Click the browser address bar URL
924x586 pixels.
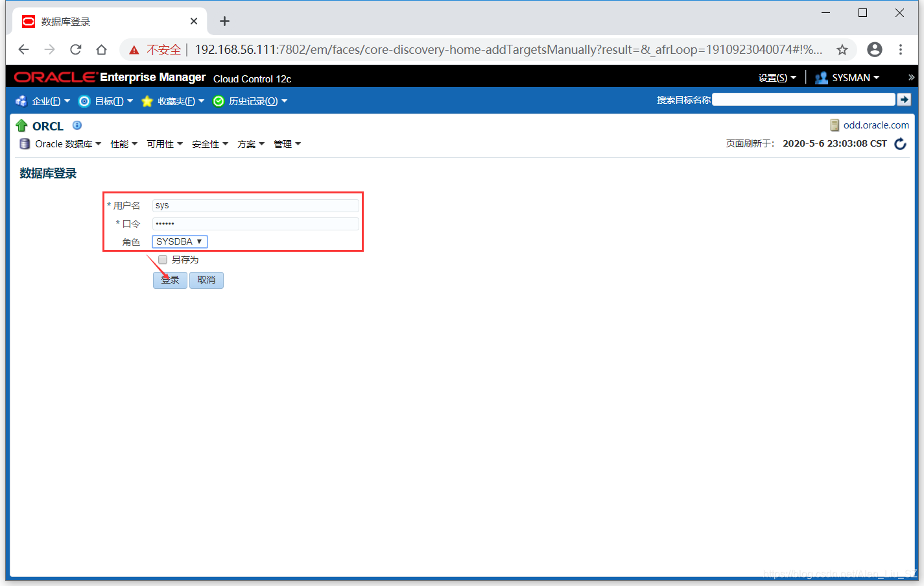click(508, 49)
